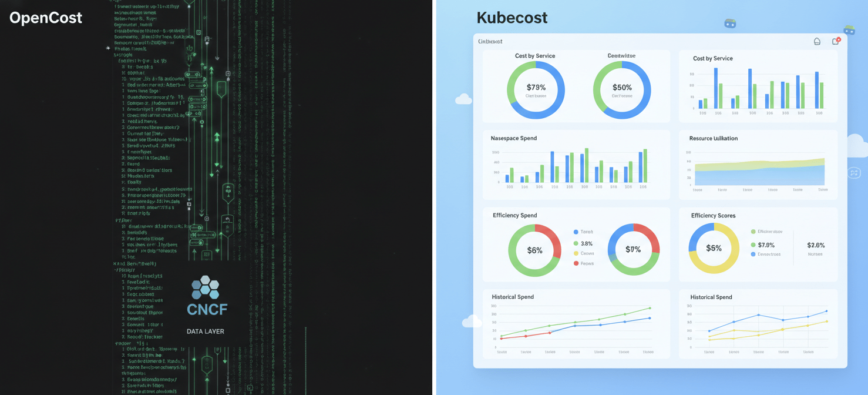Open the home icon in Kubecost dashboard header
Screen dimensions: 868x395
click(817, 41)
